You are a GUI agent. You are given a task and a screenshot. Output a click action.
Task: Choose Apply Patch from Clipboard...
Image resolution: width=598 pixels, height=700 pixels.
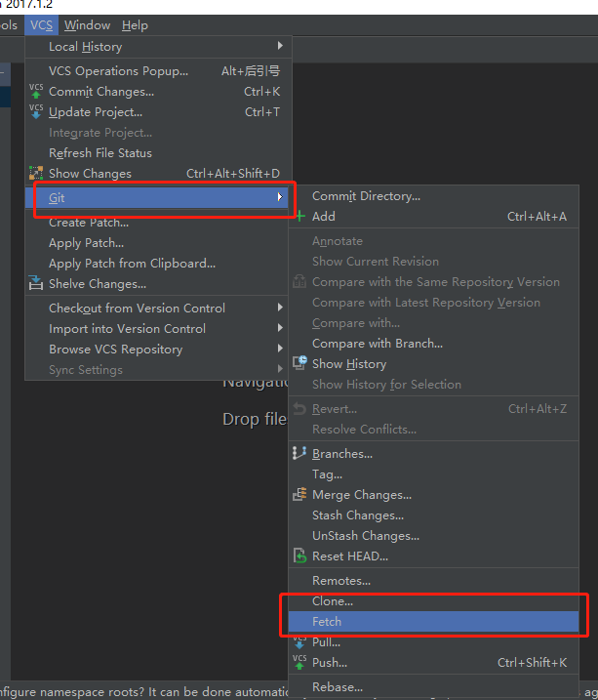(158, 264)
